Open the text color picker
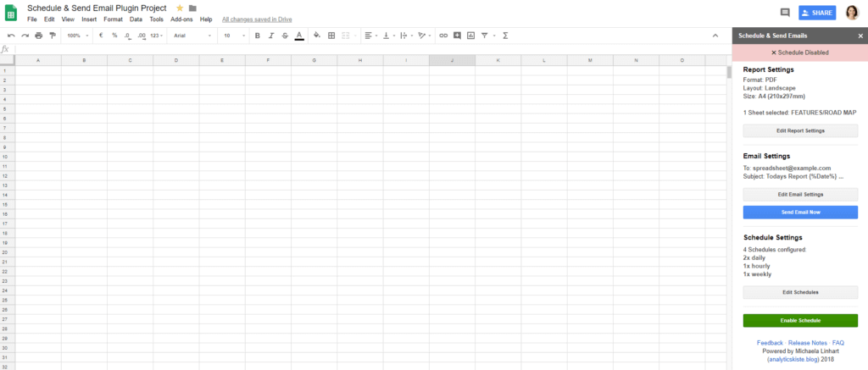 coord(299,36)
